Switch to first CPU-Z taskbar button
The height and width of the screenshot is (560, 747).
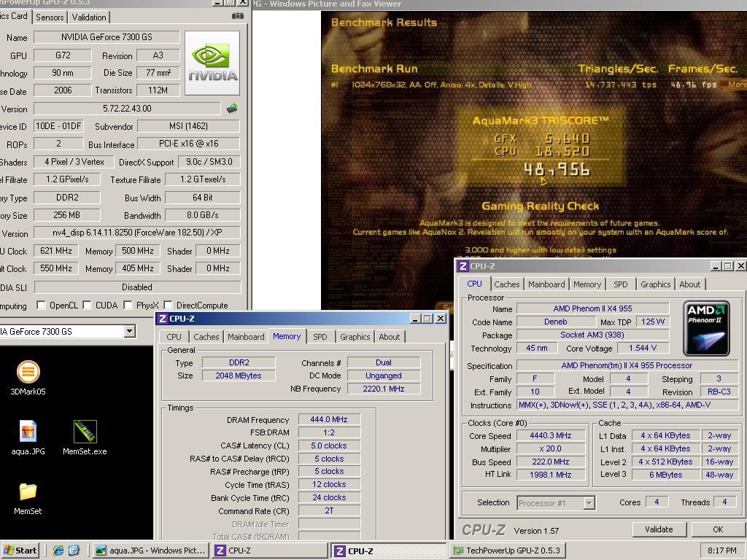pyautogui.click(x=270, y=551)
